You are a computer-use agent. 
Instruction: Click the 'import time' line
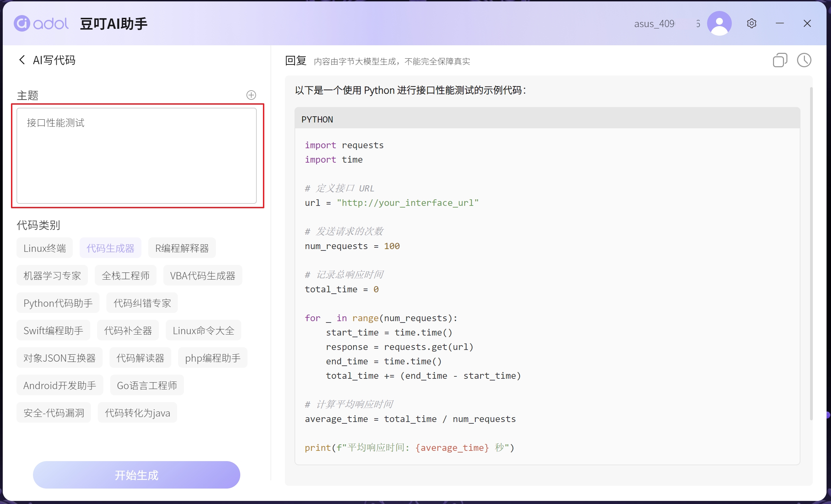click(334, 160)
